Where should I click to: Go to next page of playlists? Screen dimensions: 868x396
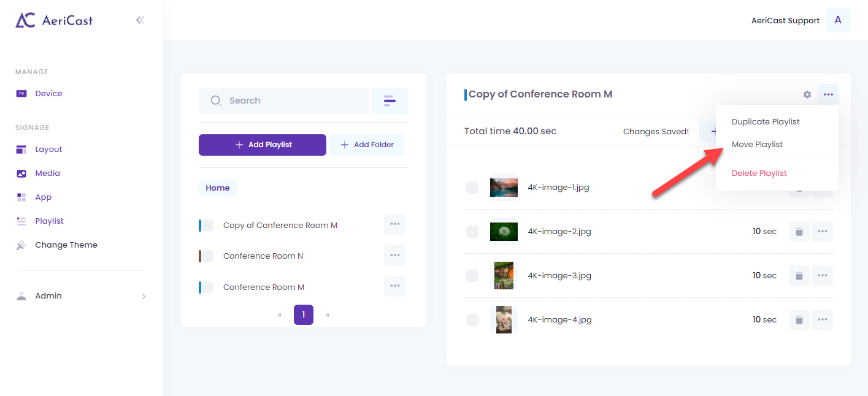(328, 315)
